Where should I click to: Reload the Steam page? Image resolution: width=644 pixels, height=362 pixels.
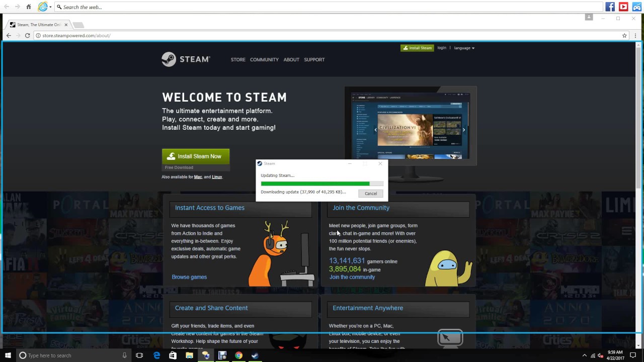(27, 36)
